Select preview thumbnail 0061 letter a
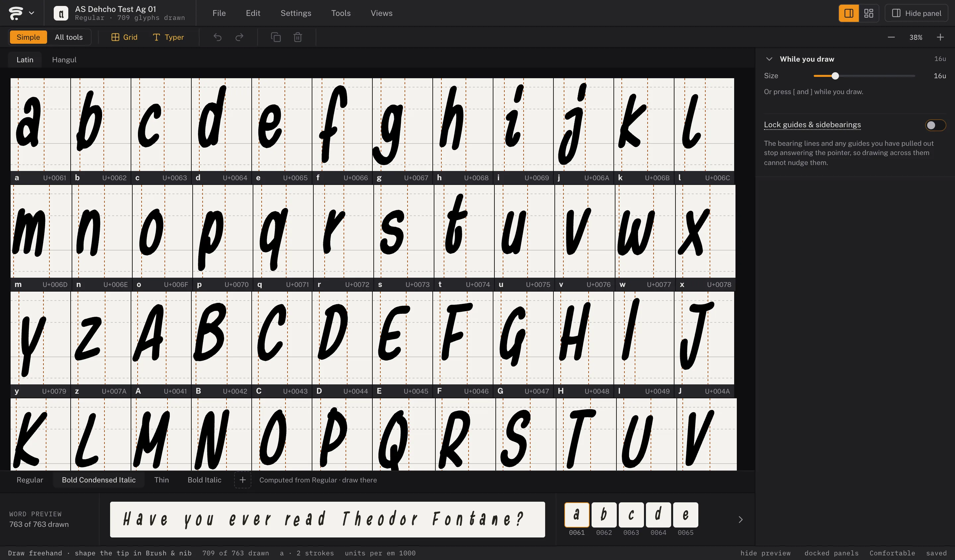 click(577, 515)
